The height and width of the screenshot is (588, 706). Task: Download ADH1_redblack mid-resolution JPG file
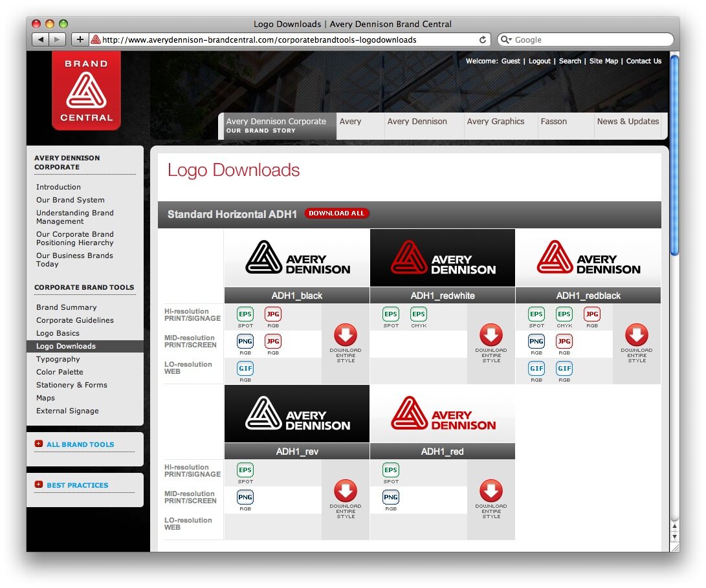coord(564,342)
